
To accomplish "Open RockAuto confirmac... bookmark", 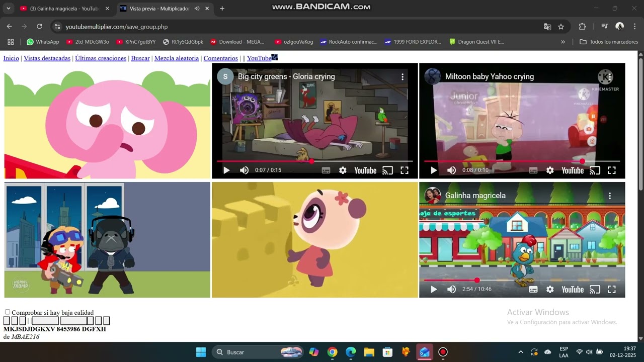I will coord(349,42).
